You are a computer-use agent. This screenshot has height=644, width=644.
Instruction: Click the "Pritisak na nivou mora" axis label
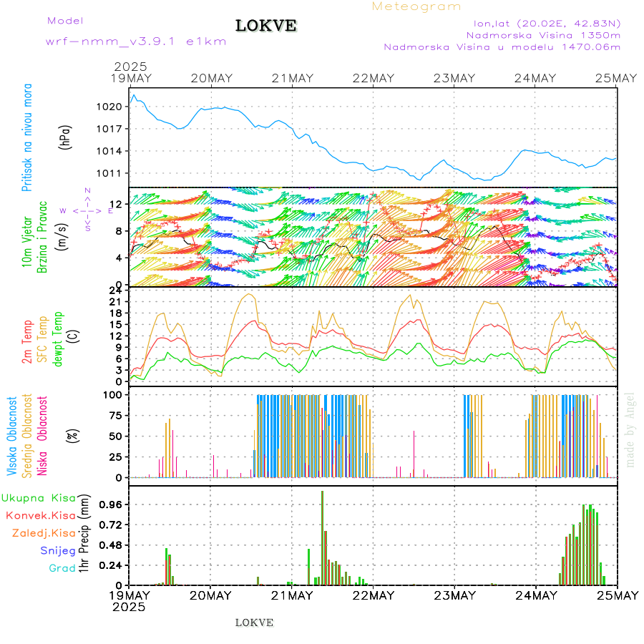[x=27, y=137]
